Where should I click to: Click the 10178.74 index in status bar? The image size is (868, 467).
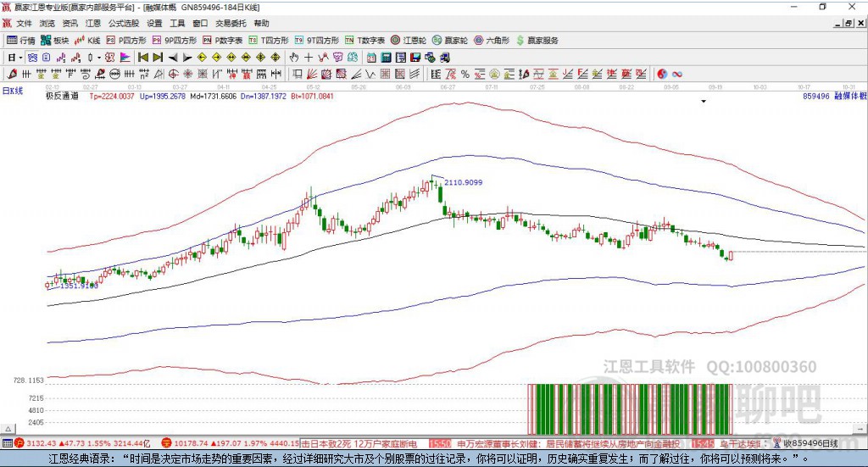(x=190, y=443)
